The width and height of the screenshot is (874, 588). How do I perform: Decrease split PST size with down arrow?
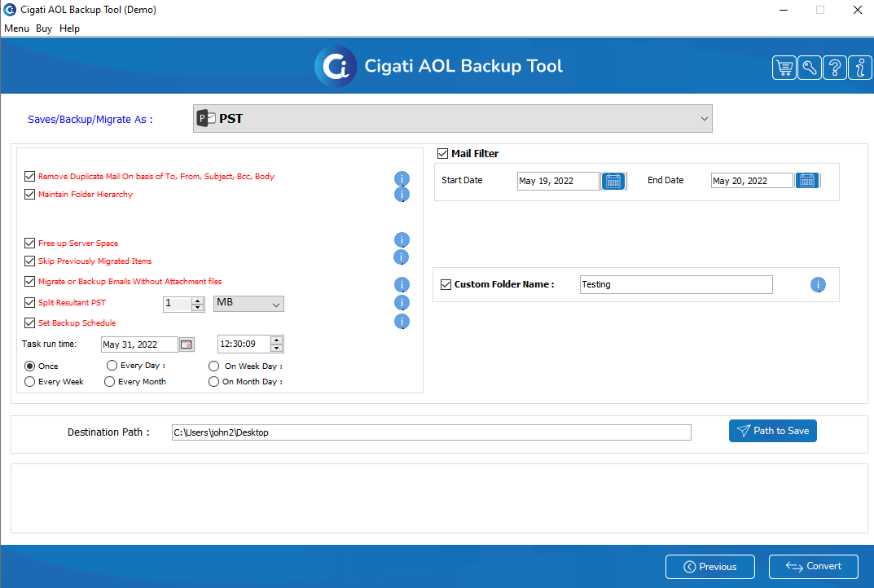198,307
